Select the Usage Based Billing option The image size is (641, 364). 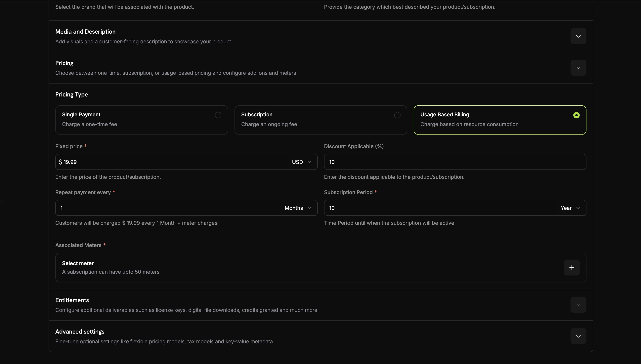pyautogui.click(x=576, y=115)
